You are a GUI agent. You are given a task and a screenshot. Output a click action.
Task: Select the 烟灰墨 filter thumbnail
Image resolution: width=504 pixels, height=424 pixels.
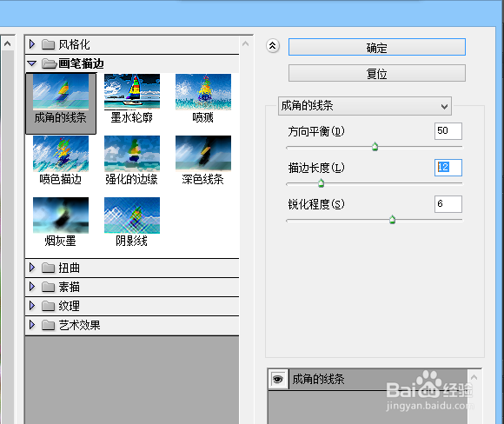click(61, 222)
